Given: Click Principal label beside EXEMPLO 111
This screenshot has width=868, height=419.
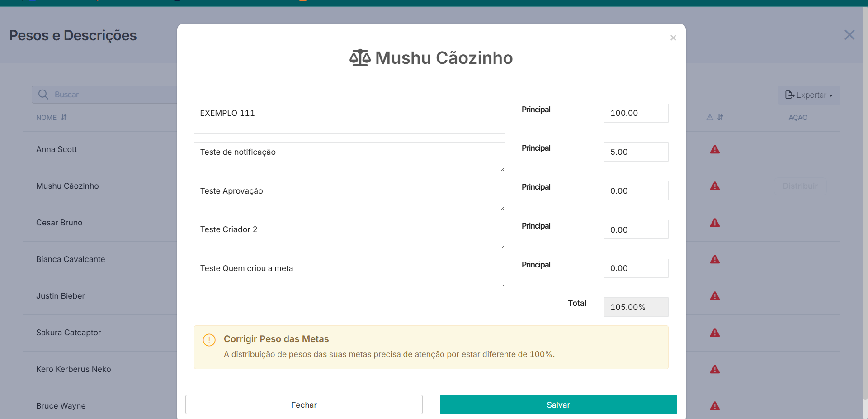Looking at the screenshot, I should tap(536, 110).
